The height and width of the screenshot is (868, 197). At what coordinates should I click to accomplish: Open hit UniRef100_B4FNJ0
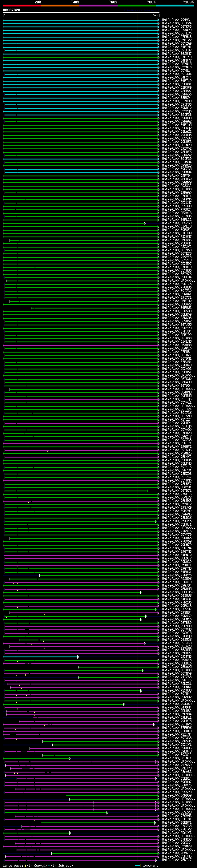click(x=177, y=555)
